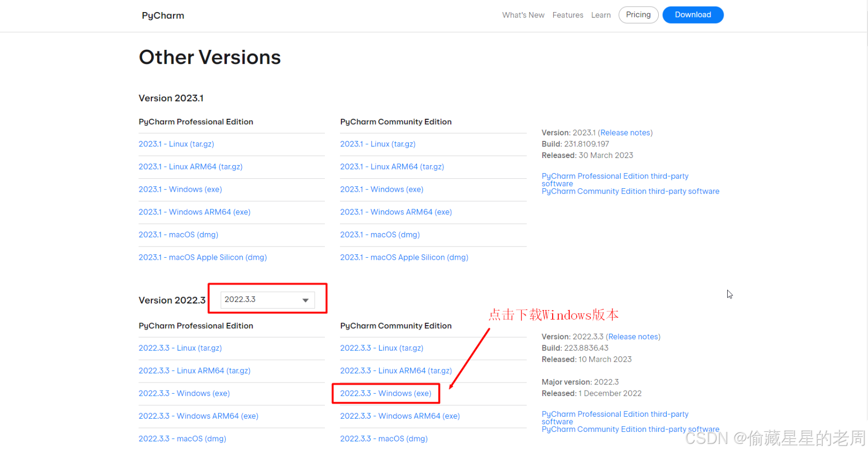Download Community 2023.1 Linux ARM64 (tar.gz)
Screen dimensions: 868x453
392,167
